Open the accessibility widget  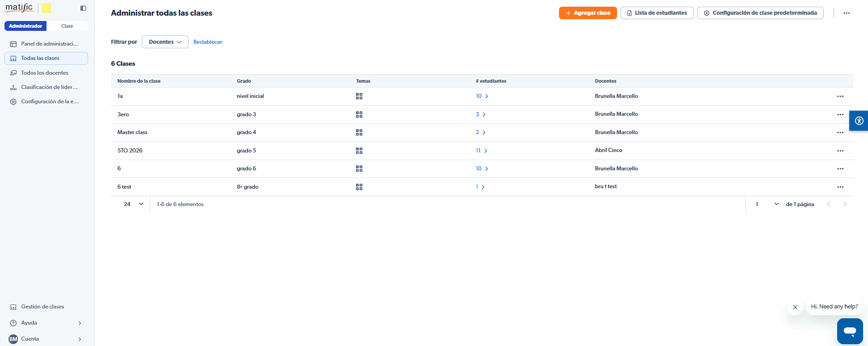click(x=859, y=121)
